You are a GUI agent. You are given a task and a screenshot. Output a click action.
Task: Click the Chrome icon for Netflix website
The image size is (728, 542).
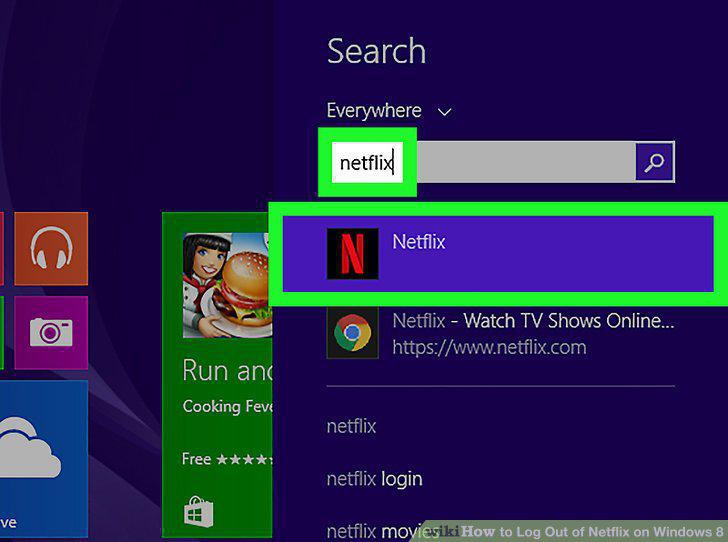pos(352,333)
